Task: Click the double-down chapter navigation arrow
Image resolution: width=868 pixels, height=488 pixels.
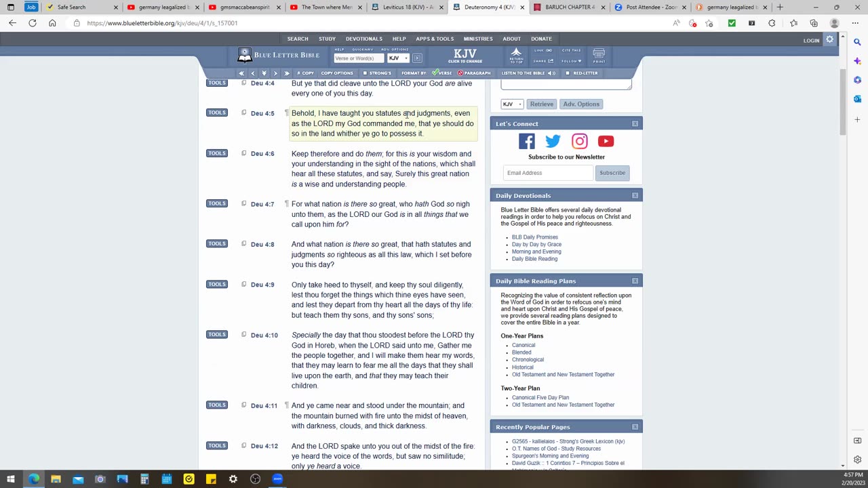Action: coord(264,73)
